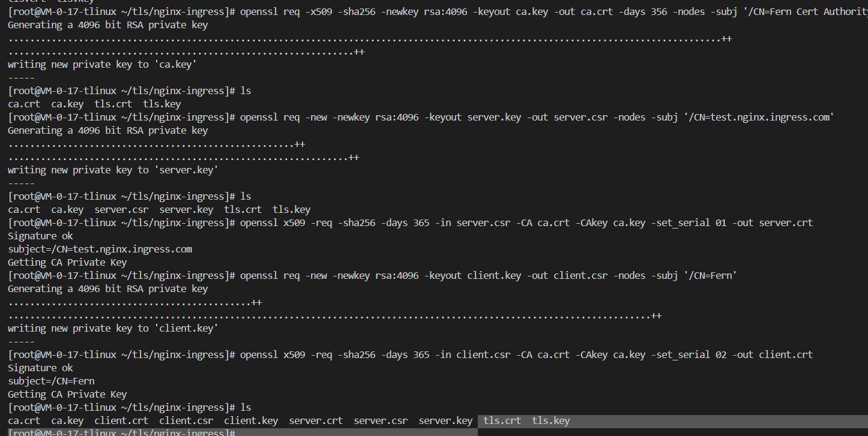Viewport: 868px width, 436px height.
Task: Click the "writing new private key to 'ca.key'" line
Action: (102, 65)
